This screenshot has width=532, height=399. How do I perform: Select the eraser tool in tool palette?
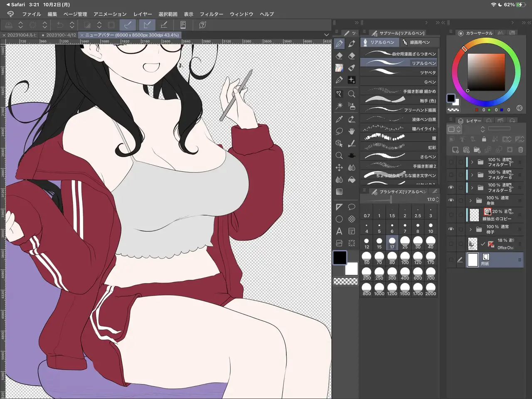click(339, 56)
